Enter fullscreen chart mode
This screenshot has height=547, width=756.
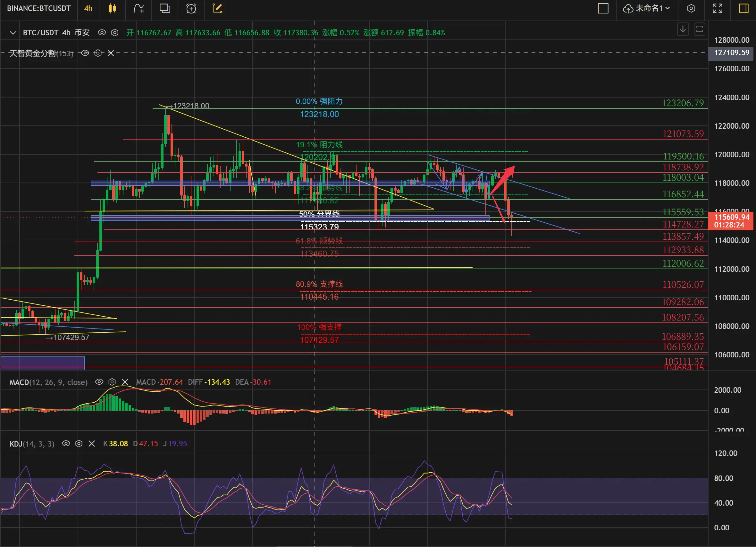(717, 8)
